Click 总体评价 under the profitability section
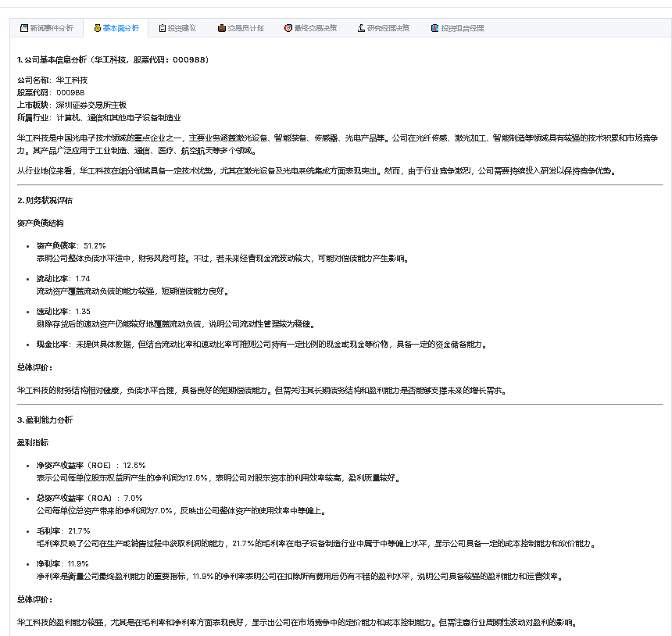Image resolution: width=672 pixels, height=636 pixels. pos(34,599)
